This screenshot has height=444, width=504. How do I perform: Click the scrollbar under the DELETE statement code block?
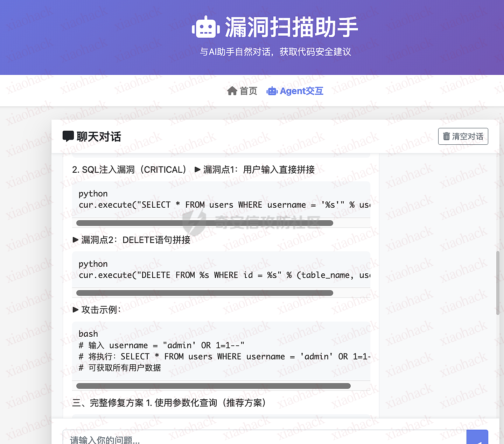[204, 293]
